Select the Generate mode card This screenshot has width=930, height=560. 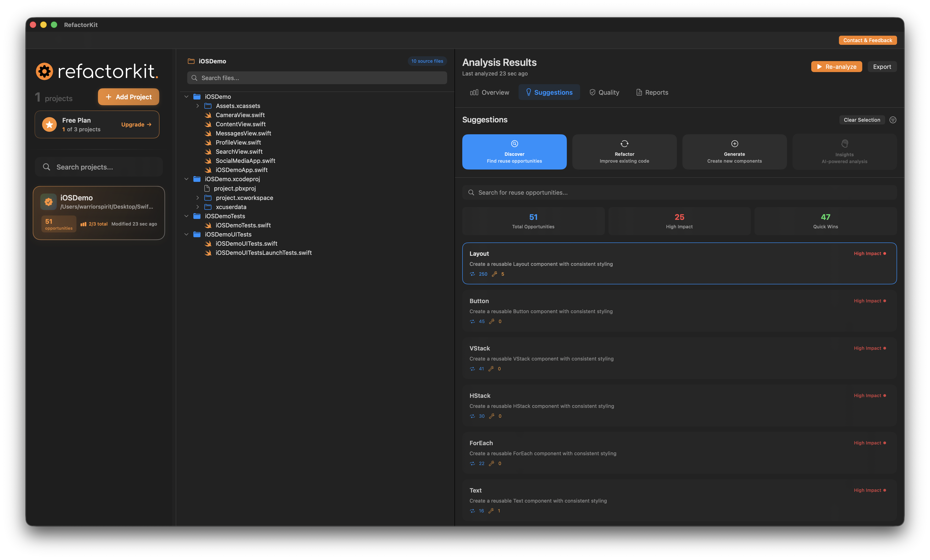(x=734, y=152)
